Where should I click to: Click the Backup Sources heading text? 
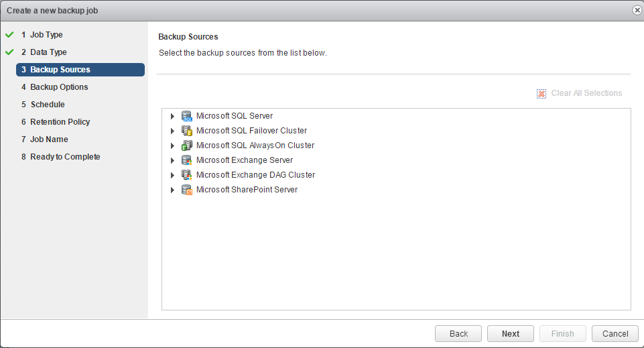pyautogui.click(x=188, y=37)
